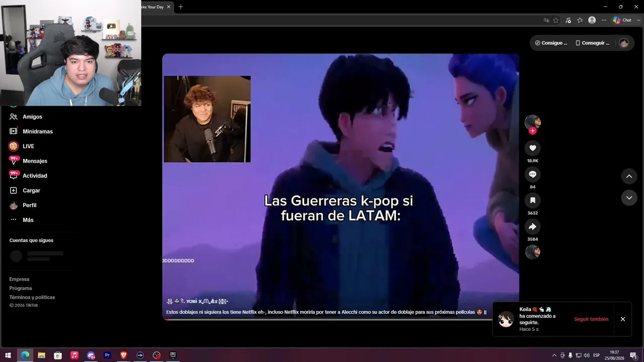Open Epic Games Launcher from the taskbar
644x362 pixels.
click(173, 355)
